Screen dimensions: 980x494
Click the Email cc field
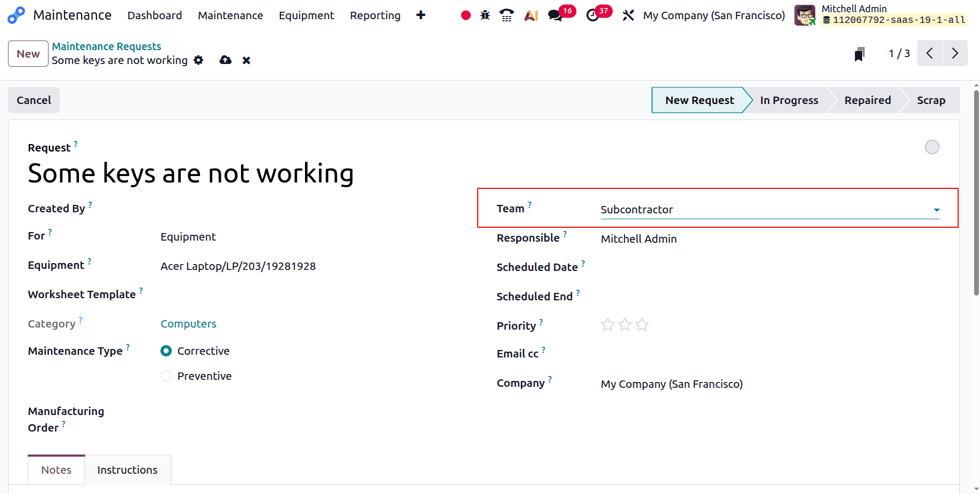(770, 354)
